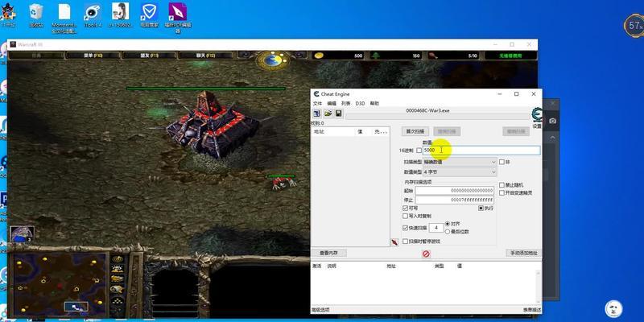Screen dimensions: 644x322
Task: Click the value input field containing 5000
Action: click(481, 151)
